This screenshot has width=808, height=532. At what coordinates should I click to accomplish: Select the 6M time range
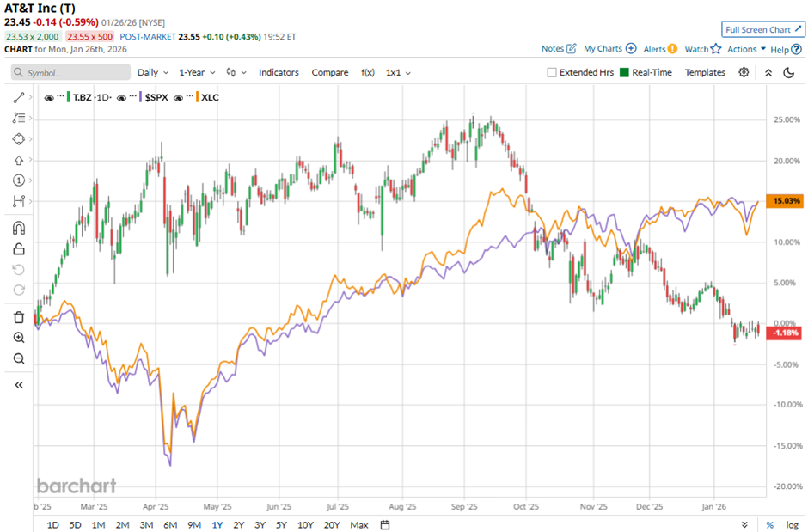[x=170, y=524]
